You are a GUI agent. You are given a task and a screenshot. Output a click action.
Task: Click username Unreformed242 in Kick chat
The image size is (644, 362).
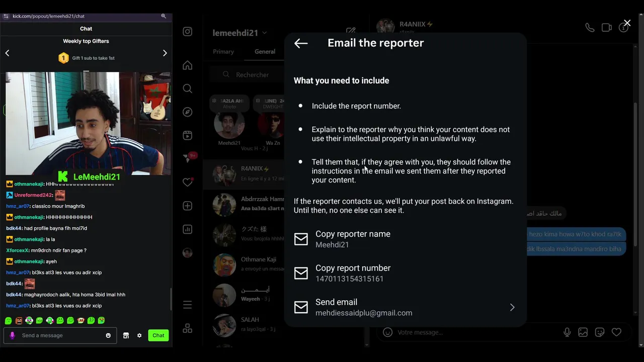pos(33,195)
